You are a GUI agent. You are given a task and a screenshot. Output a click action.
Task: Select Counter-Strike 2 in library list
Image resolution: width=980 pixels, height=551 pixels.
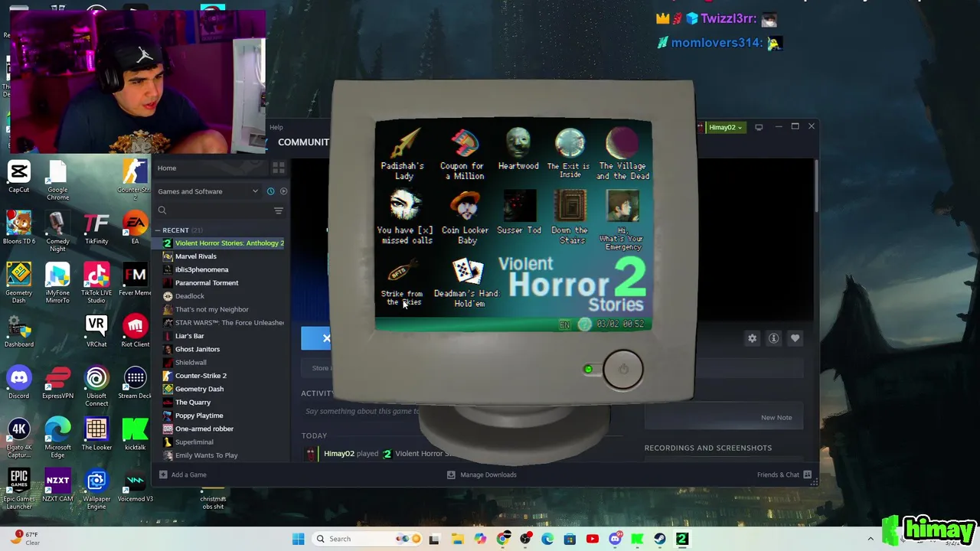[x=201, y=376]
